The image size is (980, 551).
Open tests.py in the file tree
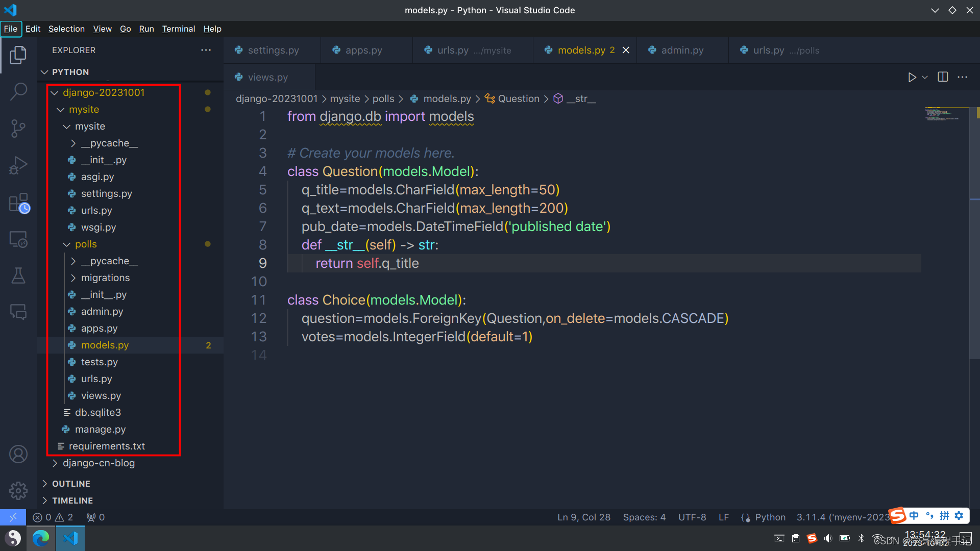click(x=100, y=362)
